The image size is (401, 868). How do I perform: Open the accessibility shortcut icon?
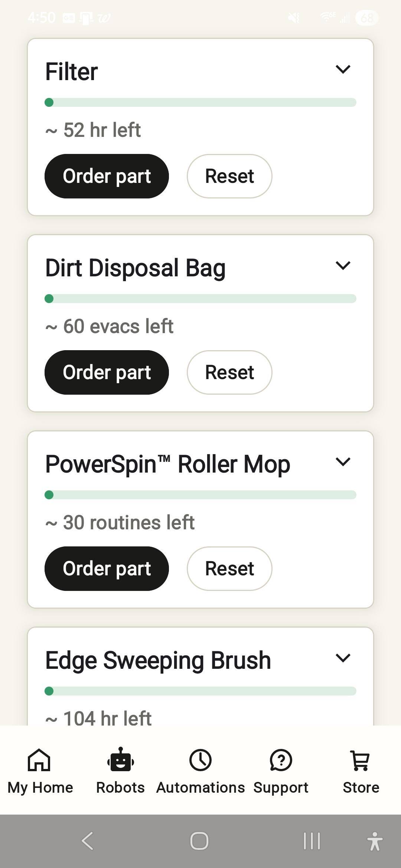click(374, 841)
